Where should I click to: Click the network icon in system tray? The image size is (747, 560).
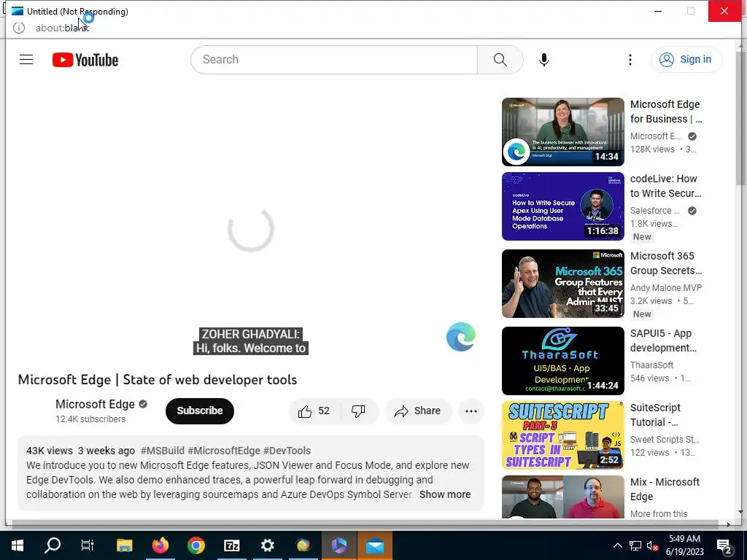(x=635, y=545)
